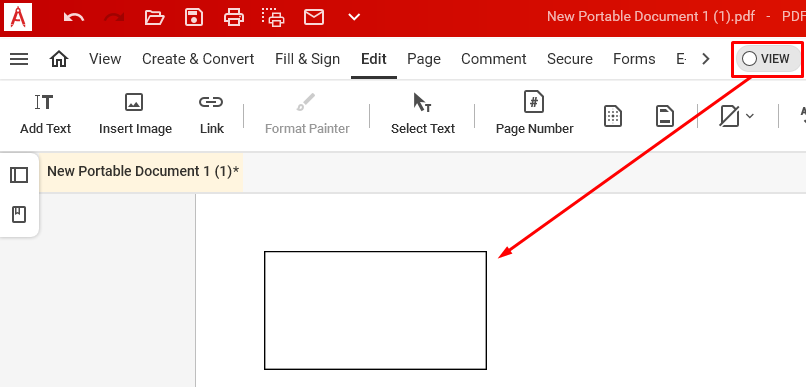The width and height of the screenshot is (806, 387).
Task: Open the View tab
Action: tap(105, 59)
